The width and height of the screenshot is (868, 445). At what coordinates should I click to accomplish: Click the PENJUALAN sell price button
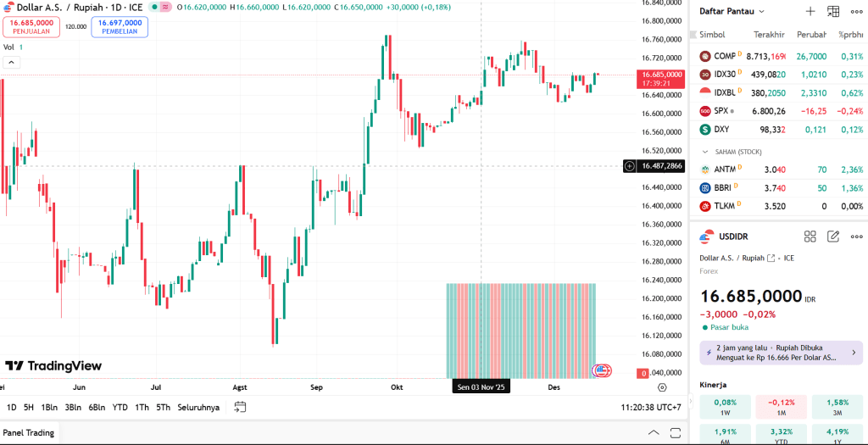pyautogui.click(x=31, y=27)
